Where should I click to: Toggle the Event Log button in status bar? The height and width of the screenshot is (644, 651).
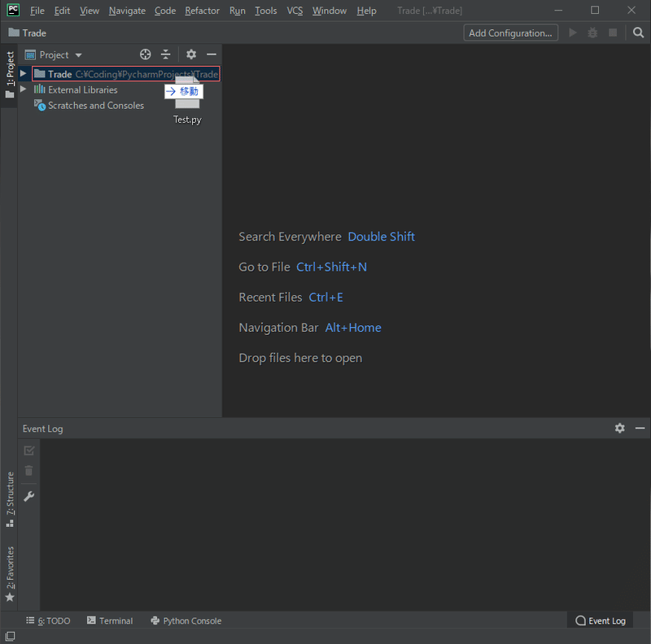click(601, 620)
